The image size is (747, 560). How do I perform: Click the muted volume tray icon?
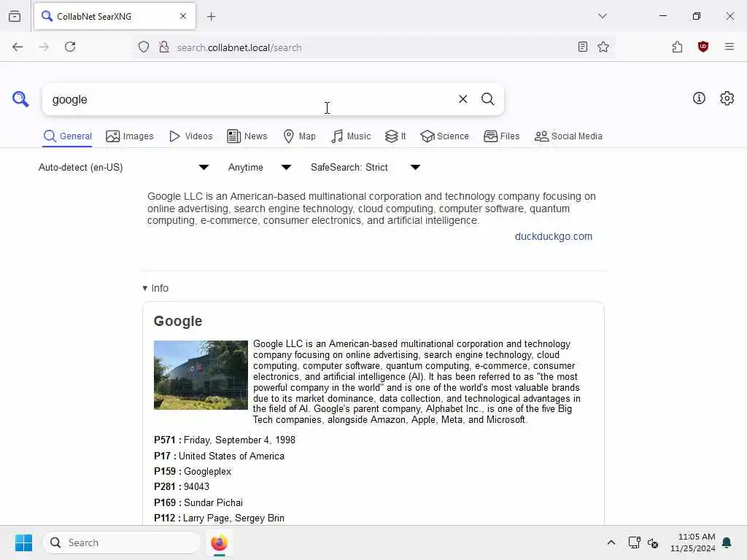653,542
